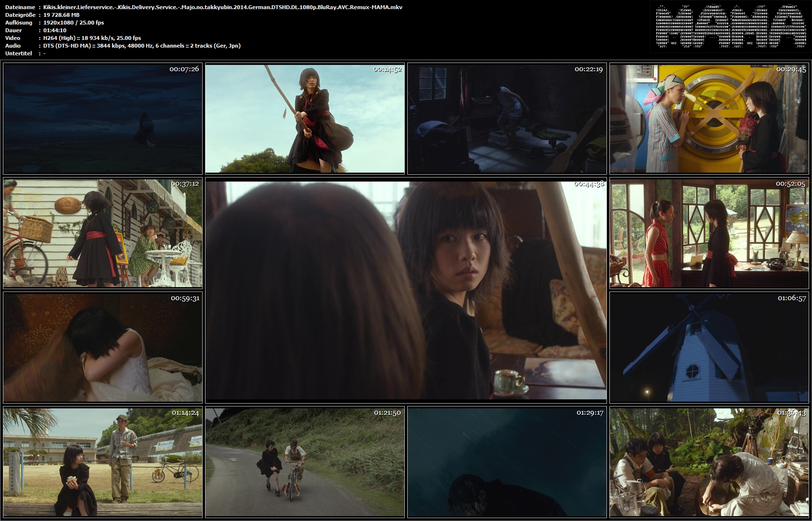
Task: Open the dark night field thumbnail at 00:07:26
Action: (x=103, y=119)
